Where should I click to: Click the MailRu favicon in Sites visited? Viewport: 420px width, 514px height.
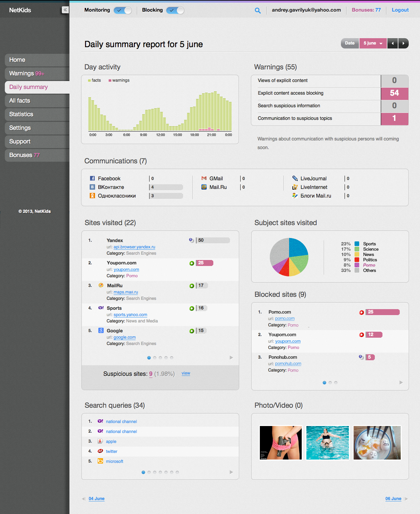tap(101, 285)
